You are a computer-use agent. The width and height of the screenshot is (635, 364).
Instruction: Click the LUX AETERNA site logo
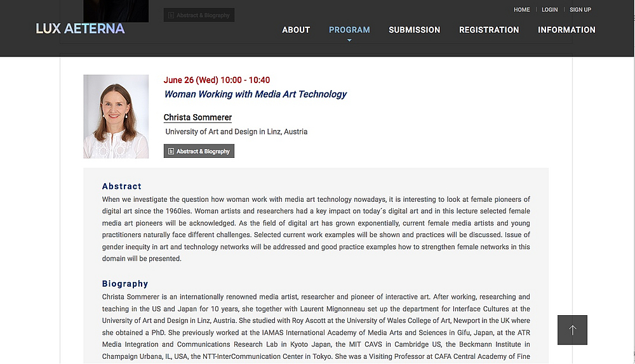[x=80, y=29]
